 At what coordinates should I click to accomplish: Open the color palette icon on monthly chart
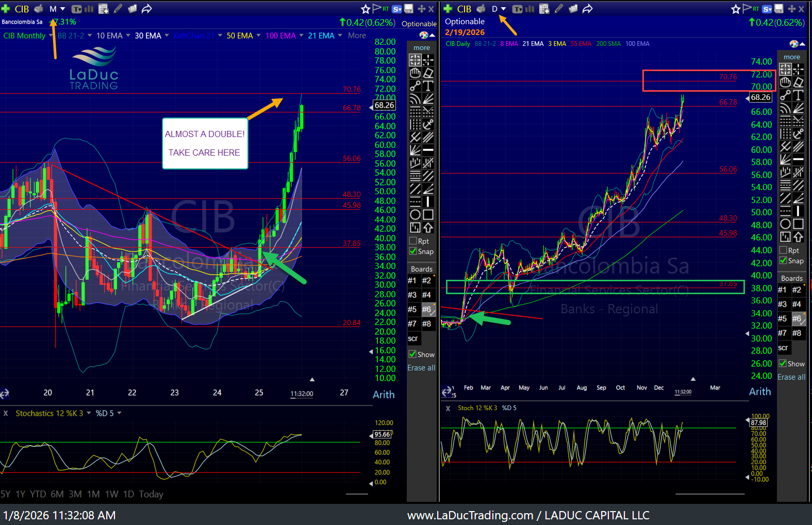coord(424,35)
